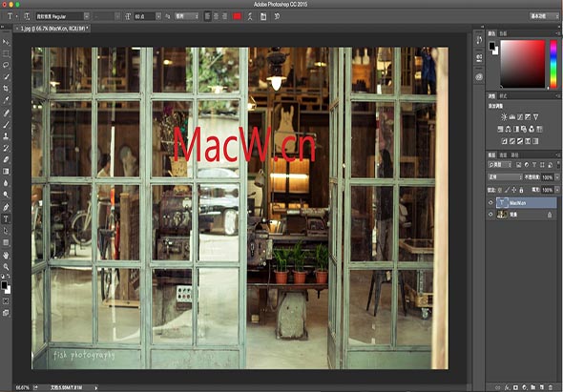Select the Brush tool
The height and width of the screenshot is (392, 563).
point(6,125)
